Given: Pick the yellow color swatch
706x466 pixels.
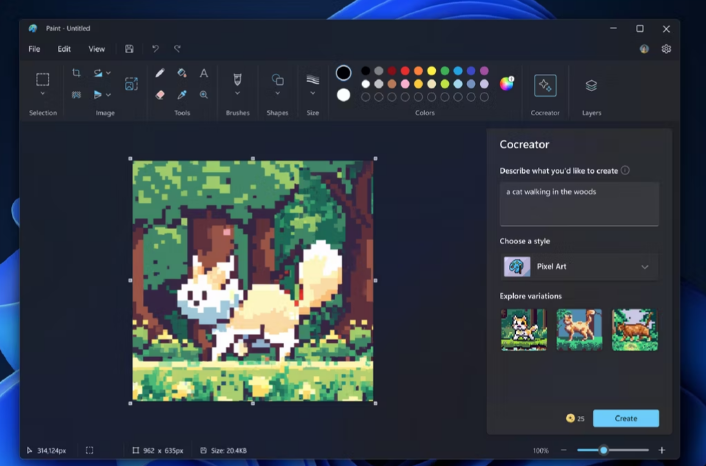Looking at the screenshot, I should coord(431,71).
